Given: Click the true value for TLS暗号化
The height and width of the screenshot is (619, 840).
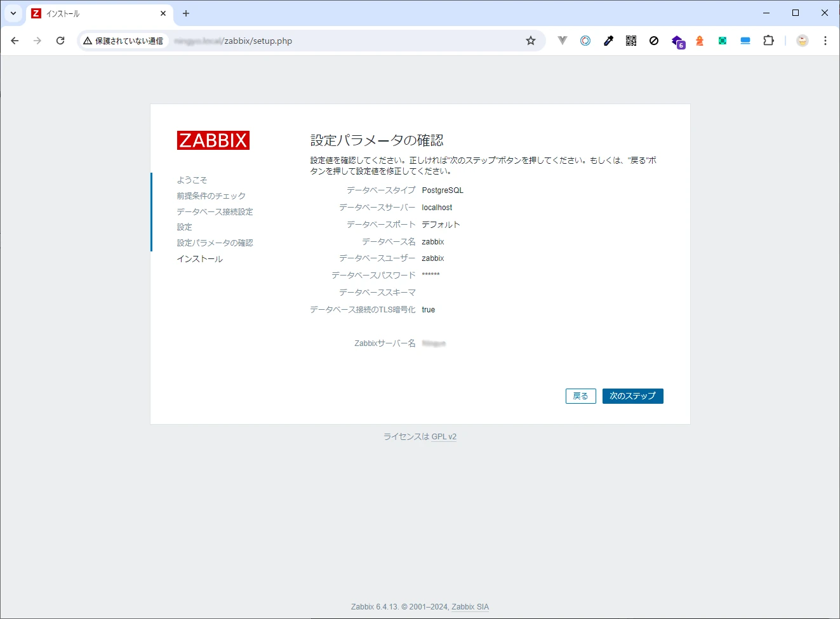Looking at the screenshot, I should pos(429,310).
